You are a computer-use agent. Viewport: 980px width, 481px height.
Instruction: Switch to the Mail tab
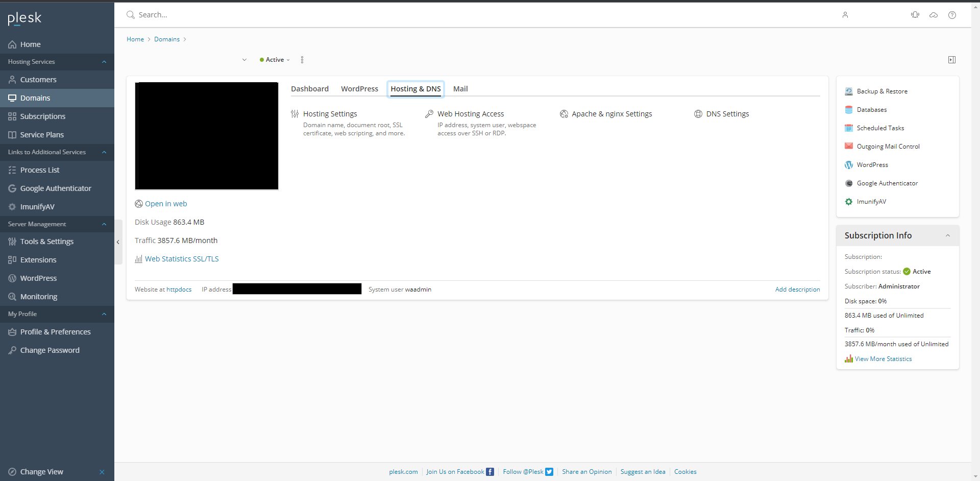pos(460,89)
